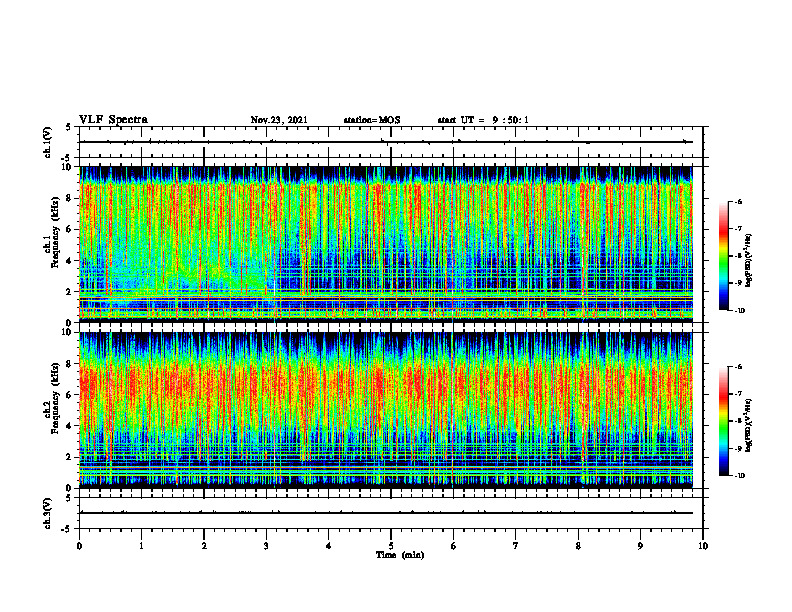This screenshot has width=792, height=612.
Task: Click the "8" kHz tick of ch.1 axis
Action: 69,198
